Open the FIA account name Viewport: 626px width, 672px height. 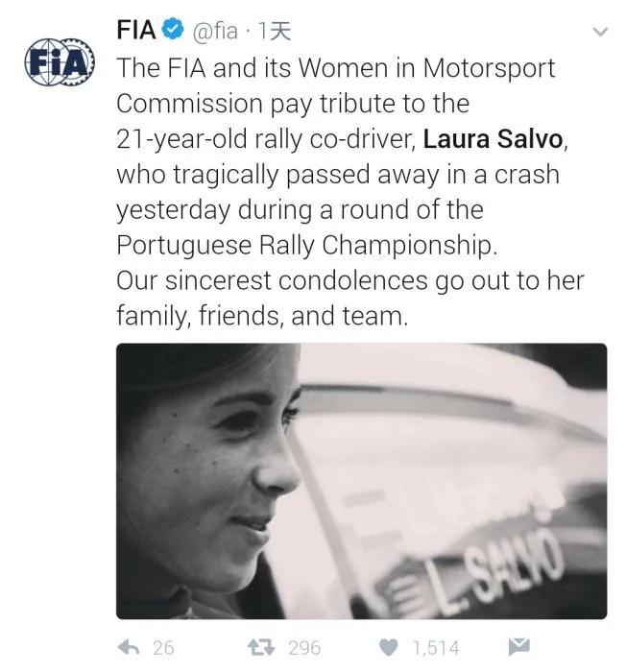coord(135,30)
